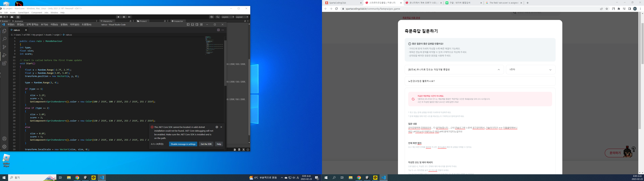Open Hierarchy panel three-dot options
This screenshot has height=181, width=644.
[133, 21]
